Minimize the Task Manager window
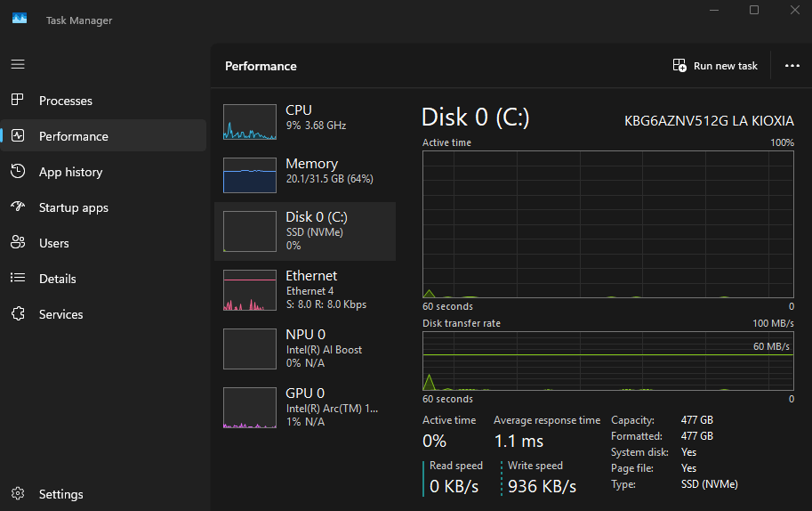 pos(714,10)
